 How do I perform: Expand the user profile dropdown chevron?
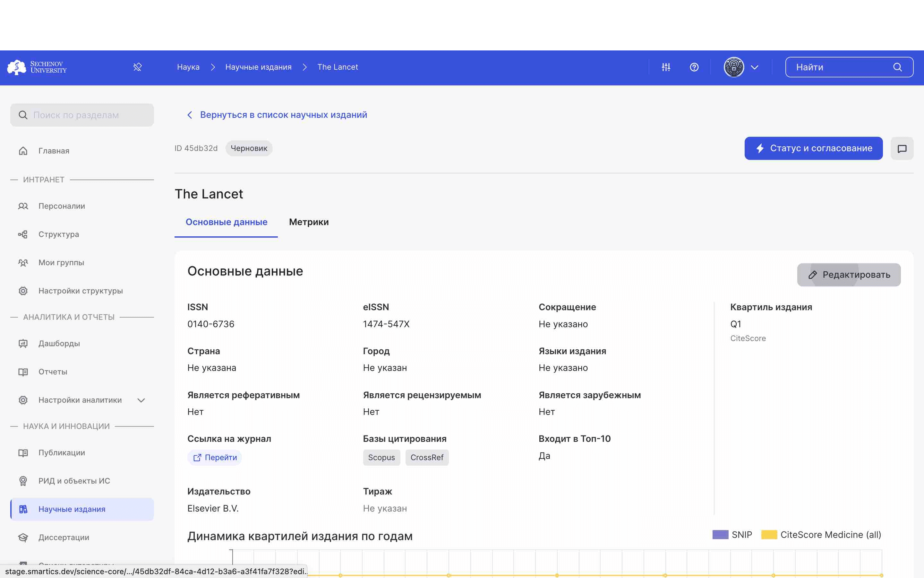tap(755, 67)
